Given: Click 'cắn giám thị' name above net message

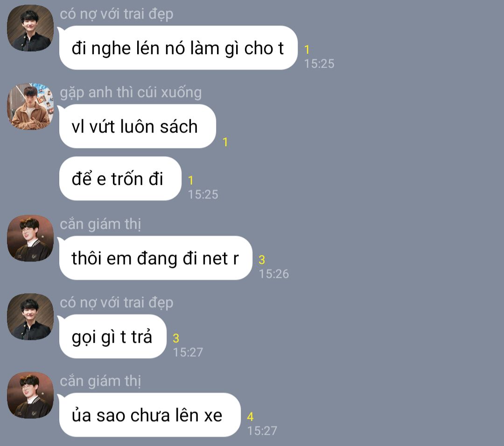Looking at the screenshot, I should click(100, 224).
